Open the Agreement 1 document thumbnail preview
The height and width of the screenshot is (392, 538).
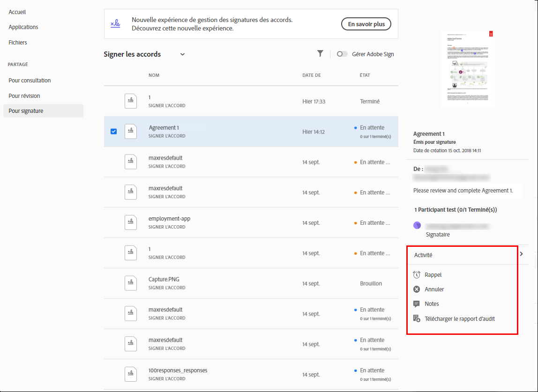coord(467,68)
